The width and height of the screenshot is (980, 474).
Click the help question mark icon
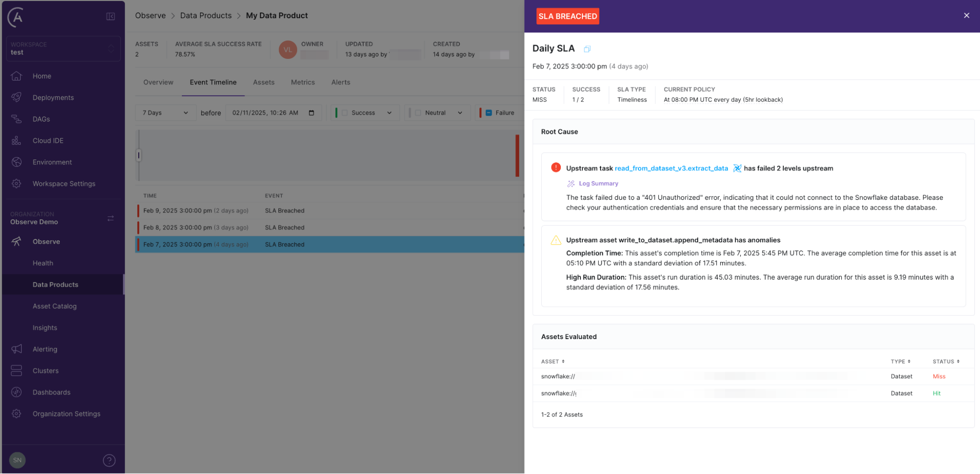pyautogui.click(x=109, y=460)
